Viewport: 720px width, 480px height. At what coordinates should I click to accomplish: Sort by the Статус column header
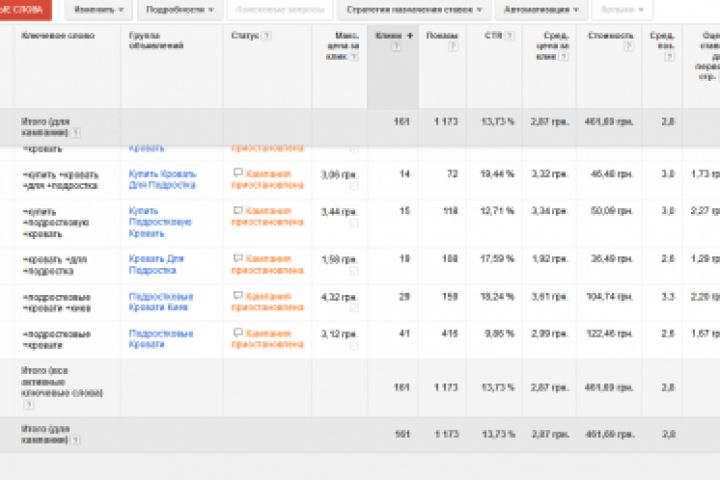point(245,36)
